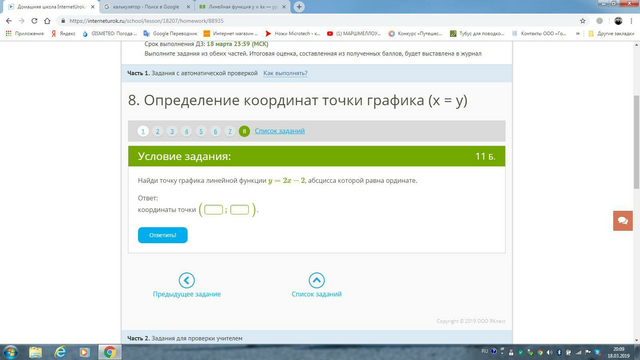The height and width of the screenshot is (360, 640).
Task: Reload the page with the refresh icon
Action: coord(34,21)
